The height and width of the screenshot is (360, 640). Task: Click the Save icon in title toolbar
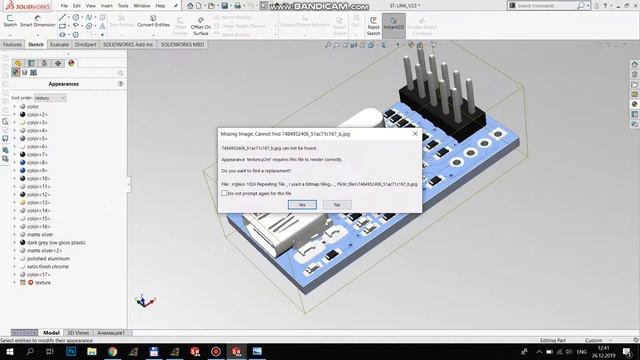[224, 6]
